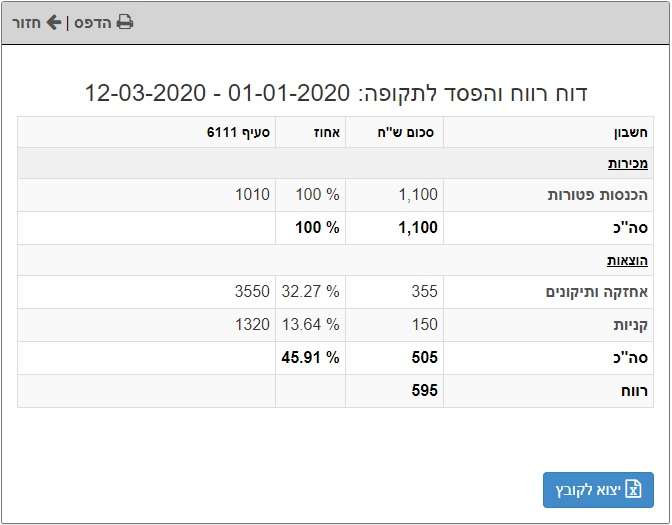Select the מכירות section heading
672x525 pixels.
click(627, 163)
